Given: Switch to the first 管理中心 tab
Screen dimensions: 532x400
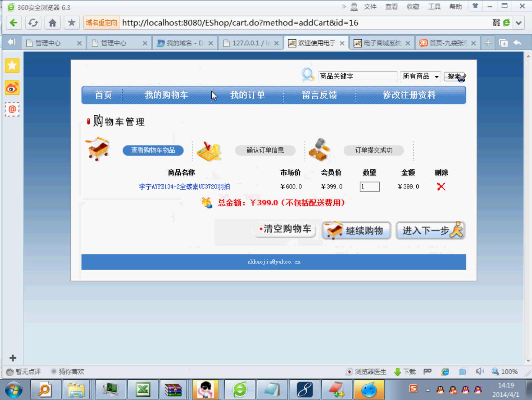Looking at the screenshot, I should [53, 43].
